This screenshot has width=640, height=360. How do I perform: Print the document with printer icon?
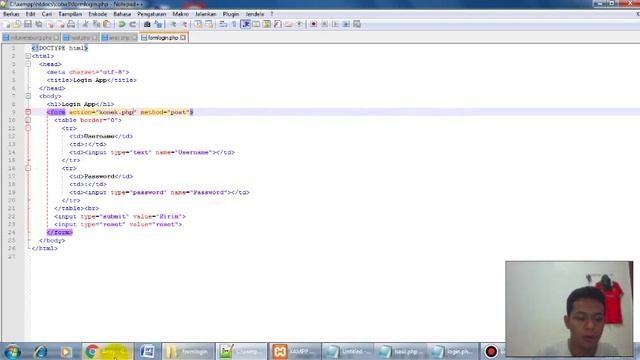tap(71, 24)
